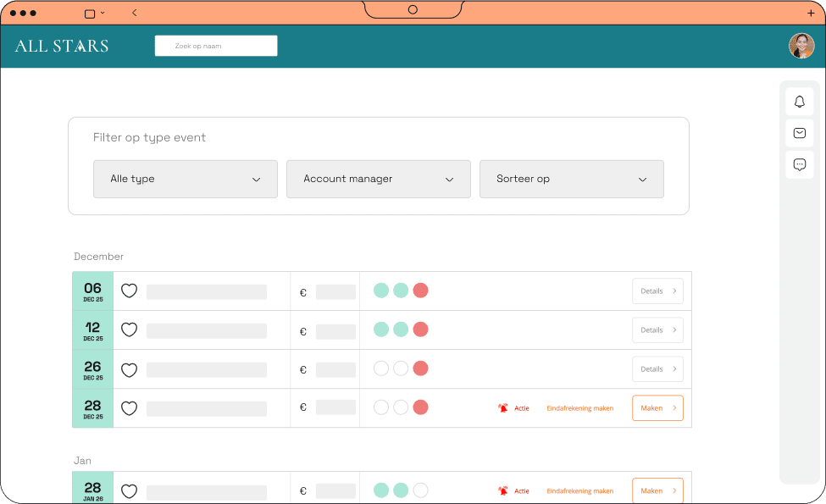Open the Account manager dropdown
This screenshot has width=826, height=504.
[378, 179]
